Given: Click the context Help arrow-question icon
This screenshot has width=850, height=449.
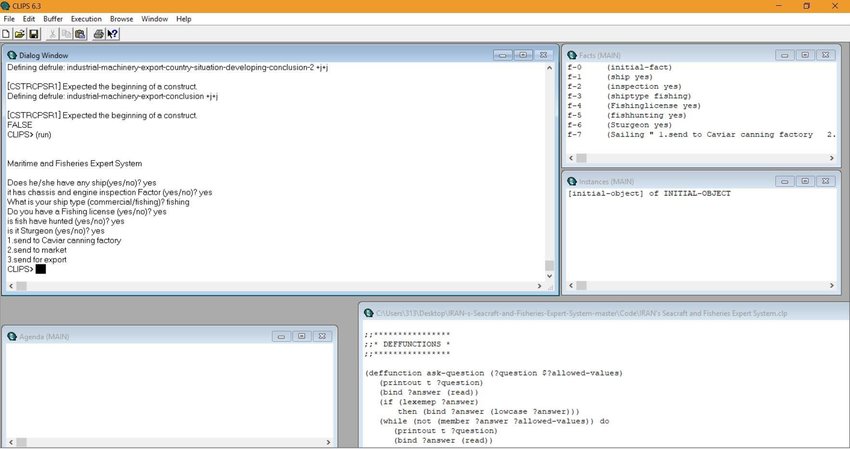Looking at the screenshot, I should 113,33.
